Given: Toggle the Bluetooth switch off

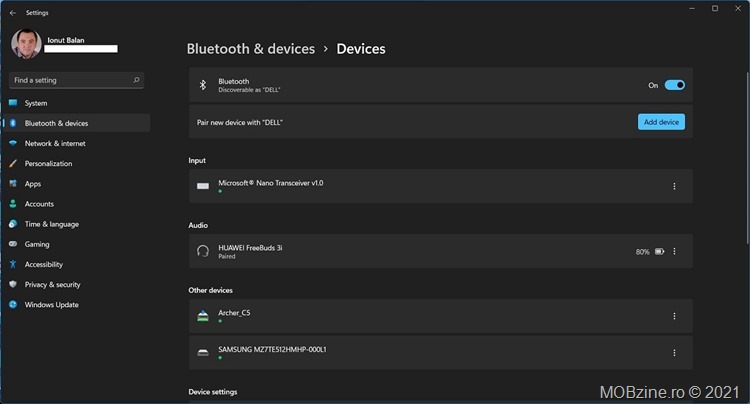Looking at the screenshot, I should 674,85.
